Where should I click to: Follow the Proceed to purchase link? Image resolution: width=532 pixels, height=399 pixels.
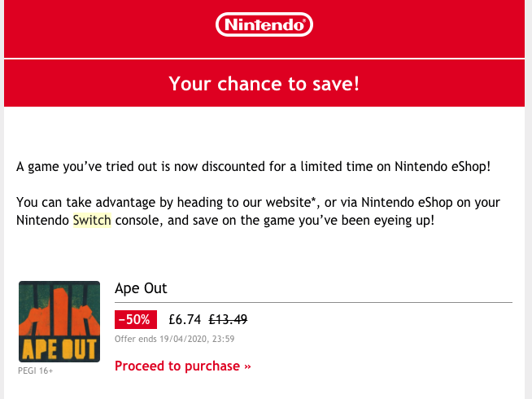(x=183, y=366)
